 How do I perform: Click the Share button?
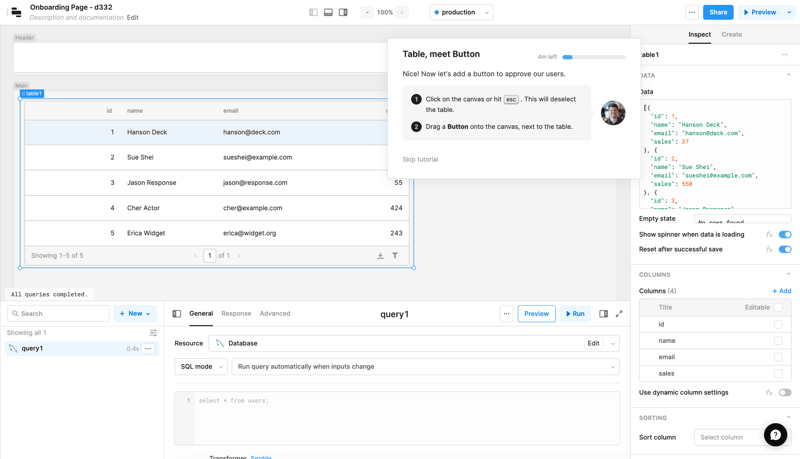(718, 12)
